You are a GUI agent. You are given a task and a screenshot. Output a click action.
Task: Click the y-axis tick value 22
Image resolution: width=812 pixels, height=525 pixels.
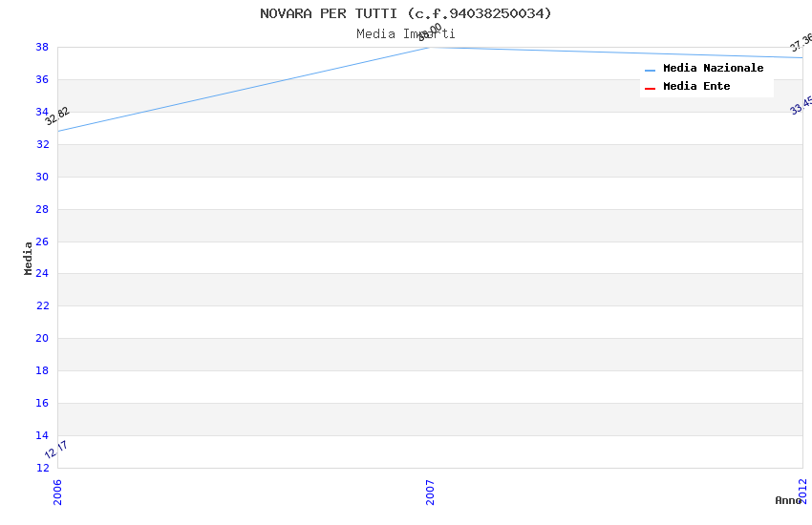(42, 305)
